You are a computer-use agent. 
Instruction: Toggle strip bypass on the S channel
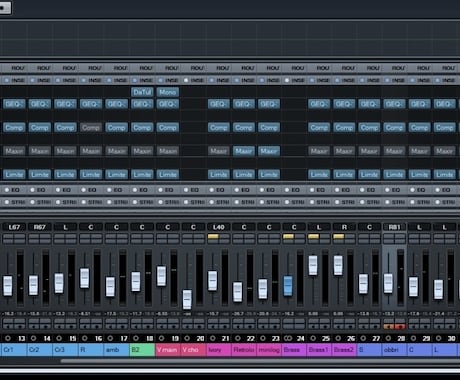362,202
